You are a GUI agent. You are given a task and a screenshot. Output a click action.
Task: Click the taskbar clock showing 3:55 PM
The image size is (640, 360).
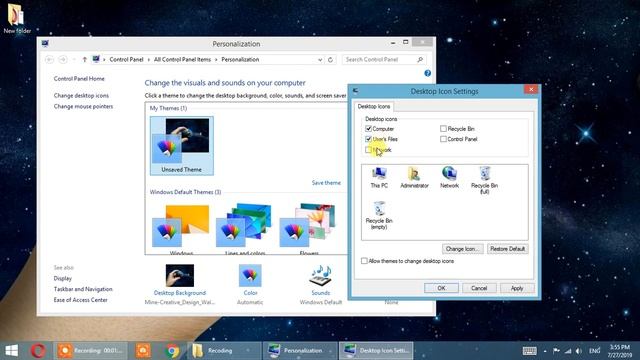(x=620, y=351)
